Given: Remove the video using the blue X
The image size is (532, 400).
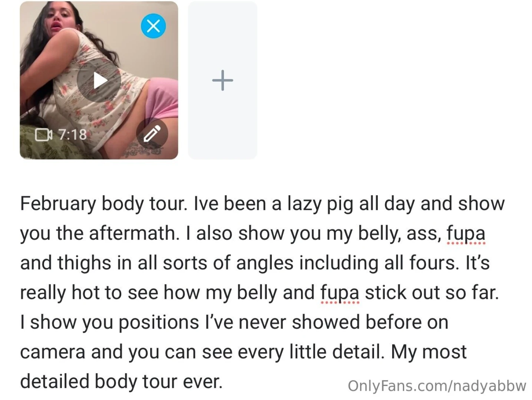Looking at the screenshot, I should [153, 25].
